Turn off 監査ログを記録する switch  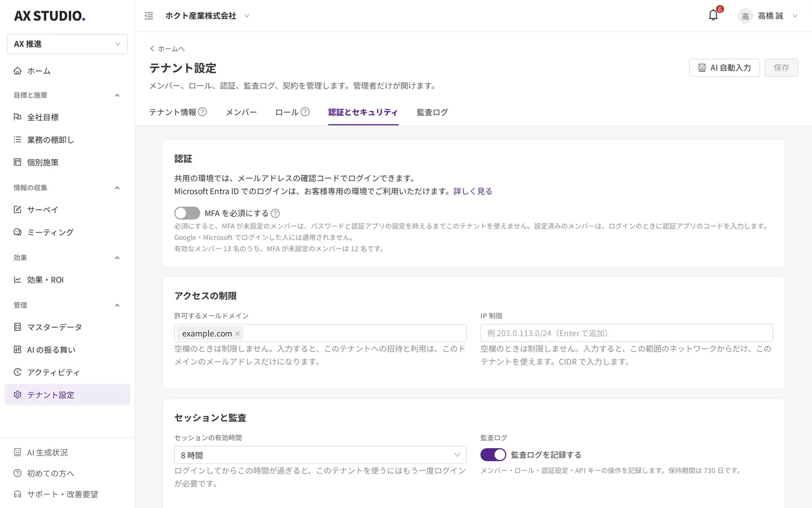point(493,454)
